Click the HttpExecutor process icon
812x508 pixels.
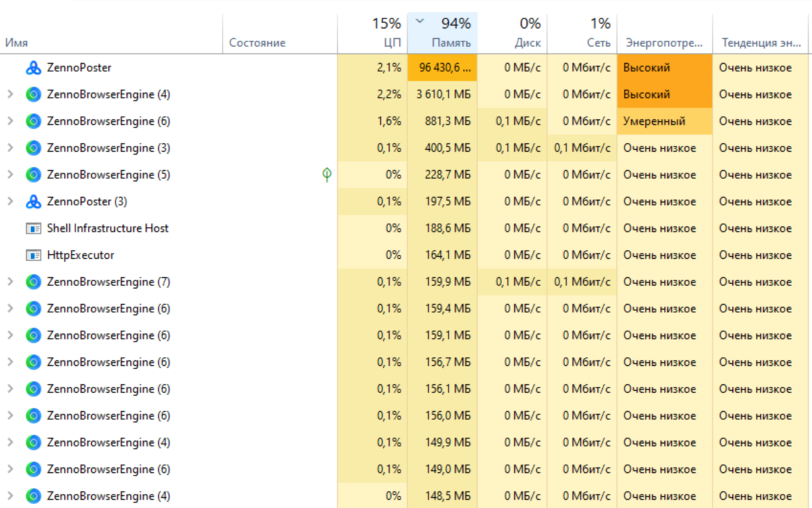(33, 255)
